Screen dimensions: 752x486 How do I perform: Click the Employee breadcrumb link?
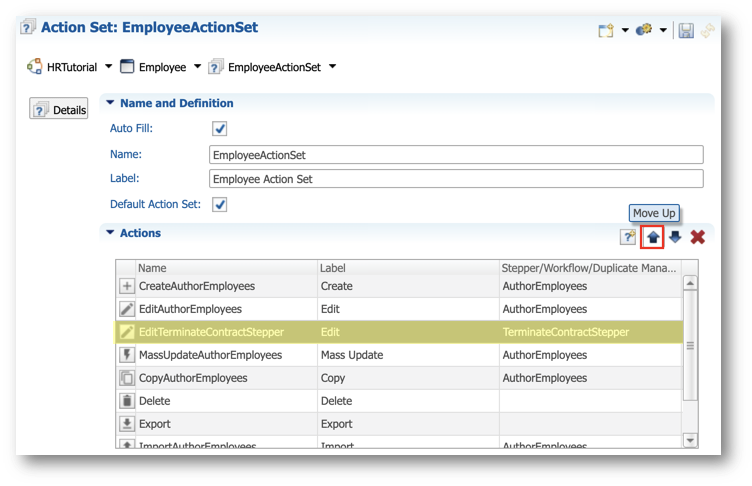coord(162,67)
